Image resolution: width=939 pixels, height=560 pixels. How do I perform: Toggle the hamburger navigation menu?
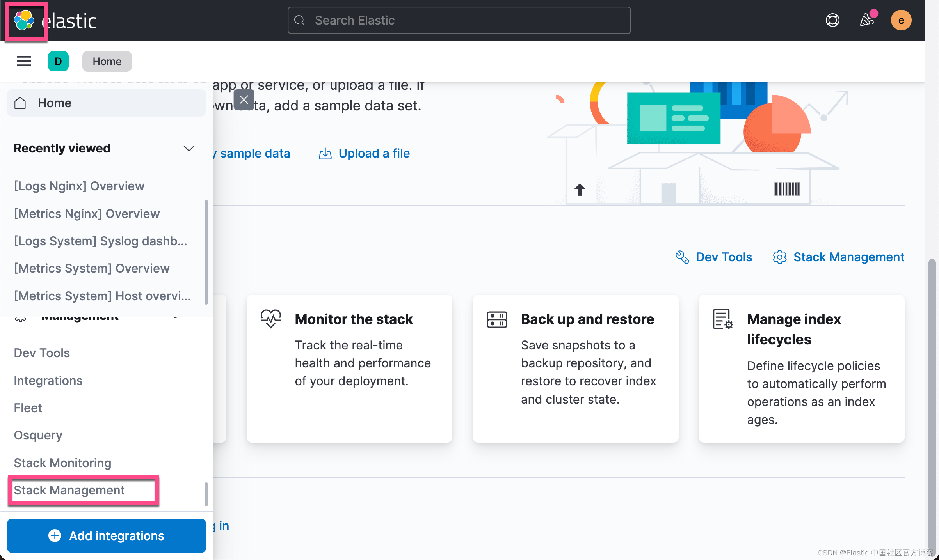coord(24,61)
